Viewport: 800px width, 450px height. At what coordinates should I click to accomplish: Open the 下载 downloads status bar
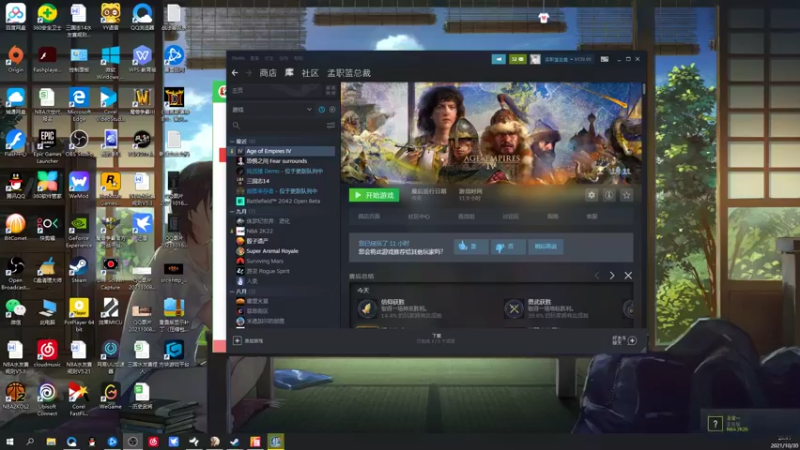pos(436,338)
